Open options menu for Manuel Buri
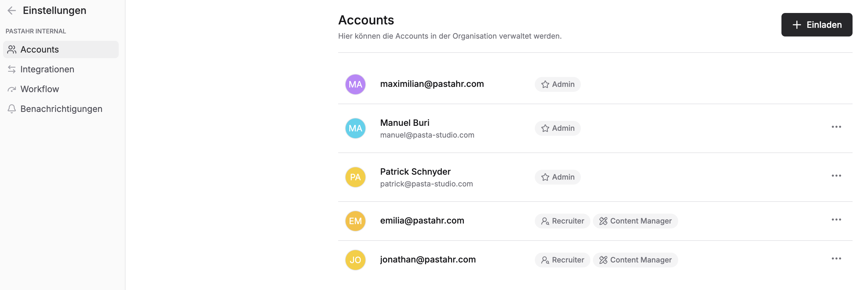 pos(836,127)
